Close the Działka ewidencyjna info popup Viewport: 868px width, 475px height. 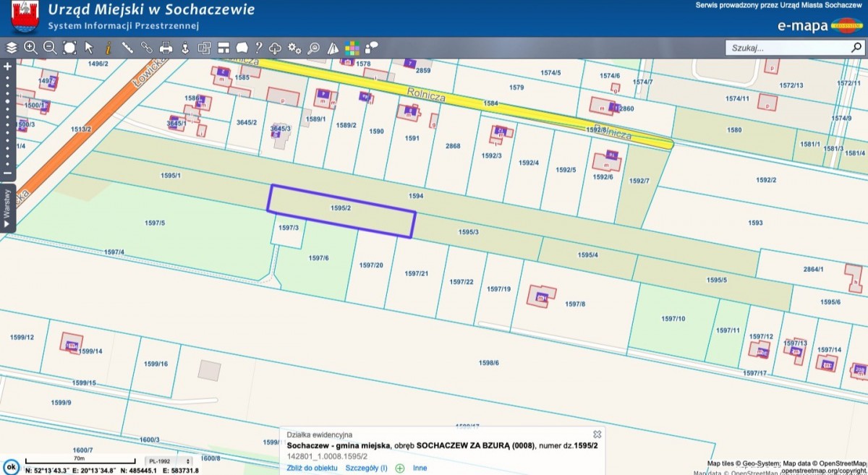pyautogui.click(x=597, y=434)
